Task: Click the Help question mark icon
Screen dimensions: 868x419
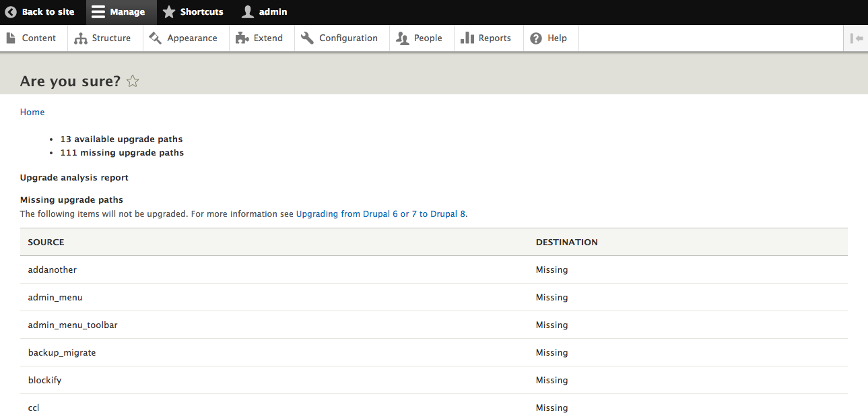Action: pyautogui.click(x=536, y=38)
